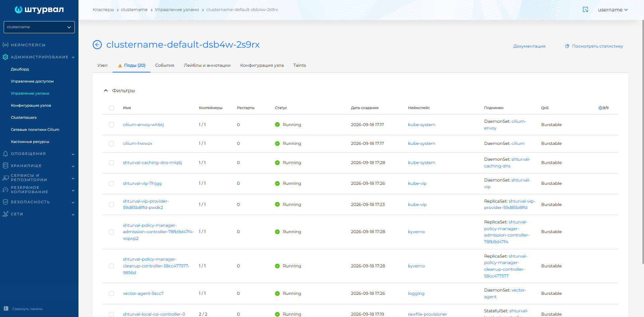Check the cilium-hwwzx row checkbox

click(x=111, y=144)
